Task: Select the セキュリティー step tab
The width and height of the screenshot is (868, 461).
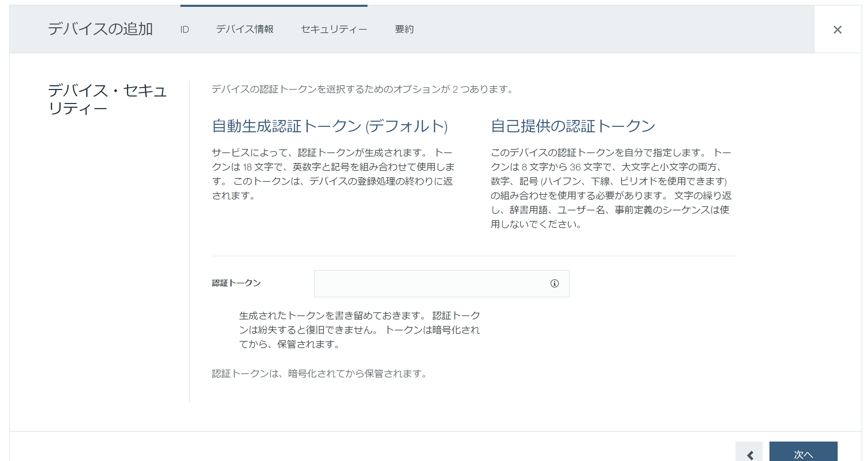Action: pos(333,30)
